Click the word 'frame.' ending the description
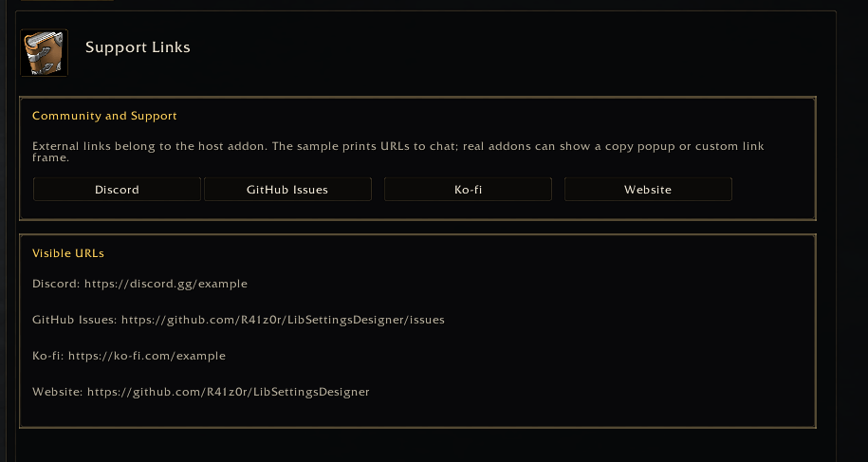This screenshot has height=462, width=868. 50,157
